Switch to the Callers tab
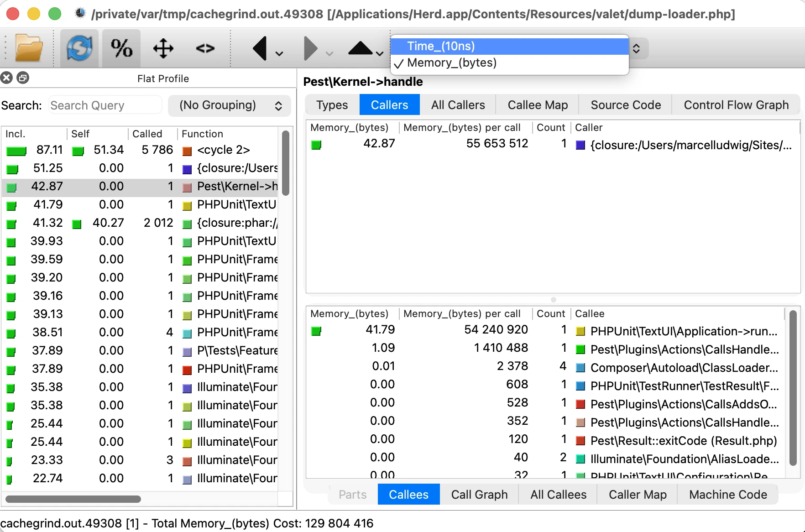The width and height of the screenshot is (805, 532). point(390,105)
